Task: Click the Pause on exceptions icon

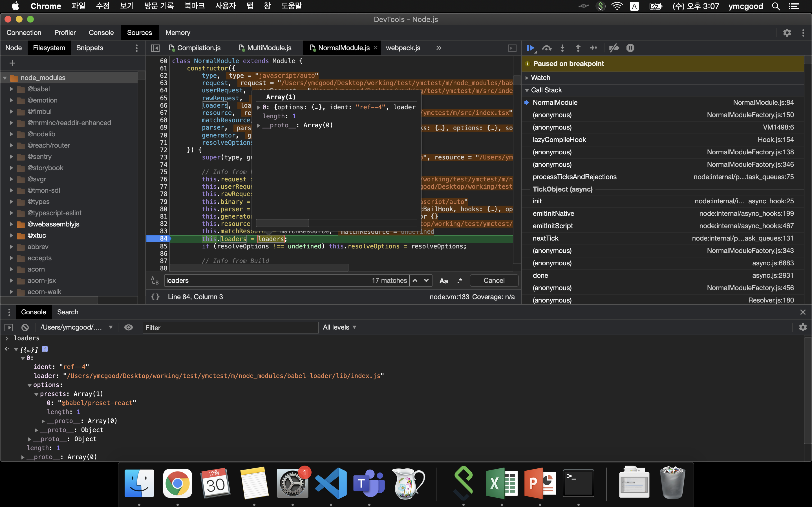Action: pyautogui.click(x=630, y=47)
